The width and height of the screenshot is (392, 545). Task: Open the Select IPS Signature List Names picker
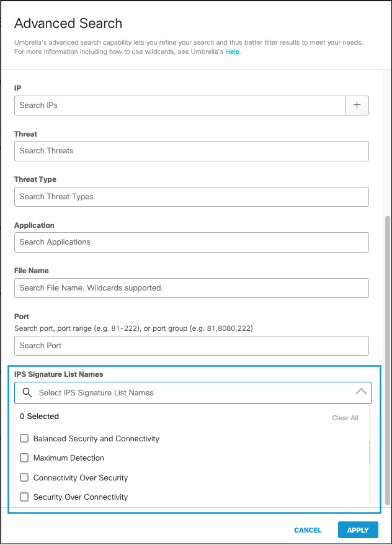(x=186, y=392)
